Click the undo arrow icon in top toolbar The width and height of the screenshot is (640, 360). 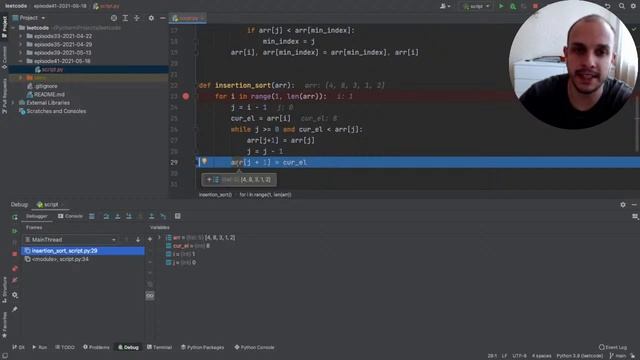(x=608, y=6)
